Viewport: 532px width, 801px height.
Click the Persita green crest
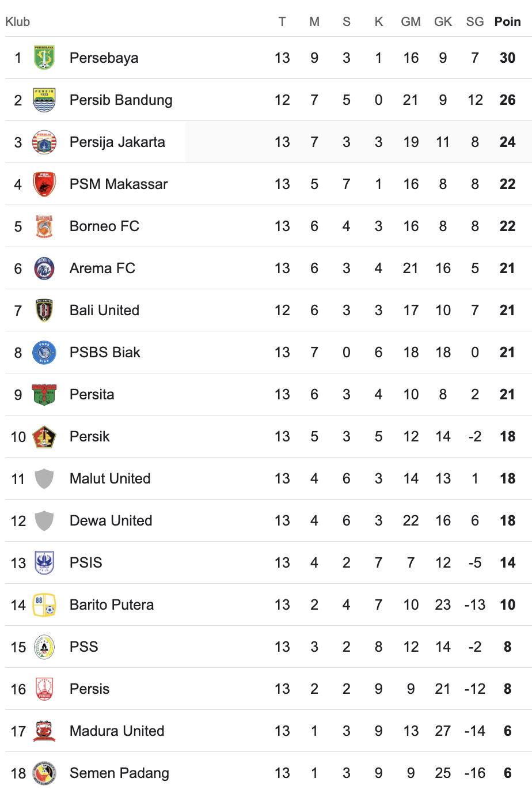44,394
